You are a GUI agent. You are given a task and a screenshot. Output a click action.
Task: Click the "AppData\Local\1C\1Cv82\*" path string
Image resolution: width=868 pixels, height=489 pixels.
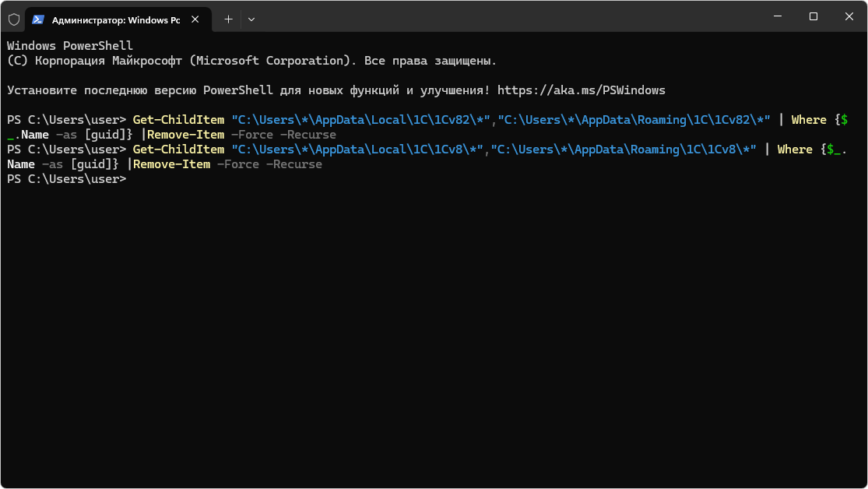point(361,120)
